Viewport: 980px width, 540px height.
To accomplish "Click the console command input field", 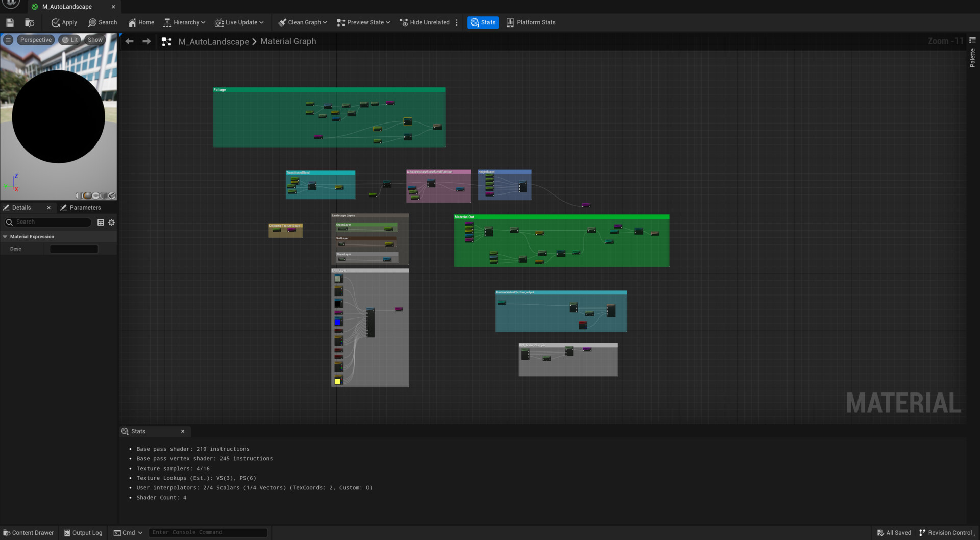I will click(208, 532).
